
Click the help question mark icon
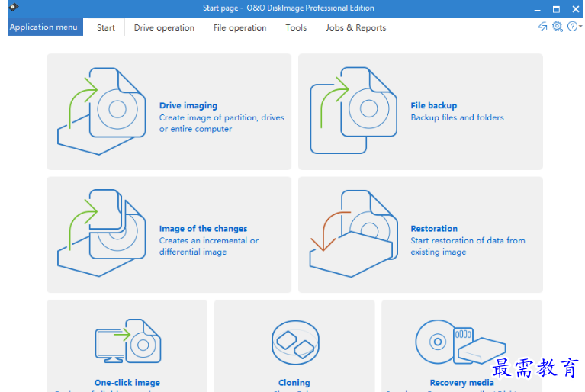tap(572, 27)
